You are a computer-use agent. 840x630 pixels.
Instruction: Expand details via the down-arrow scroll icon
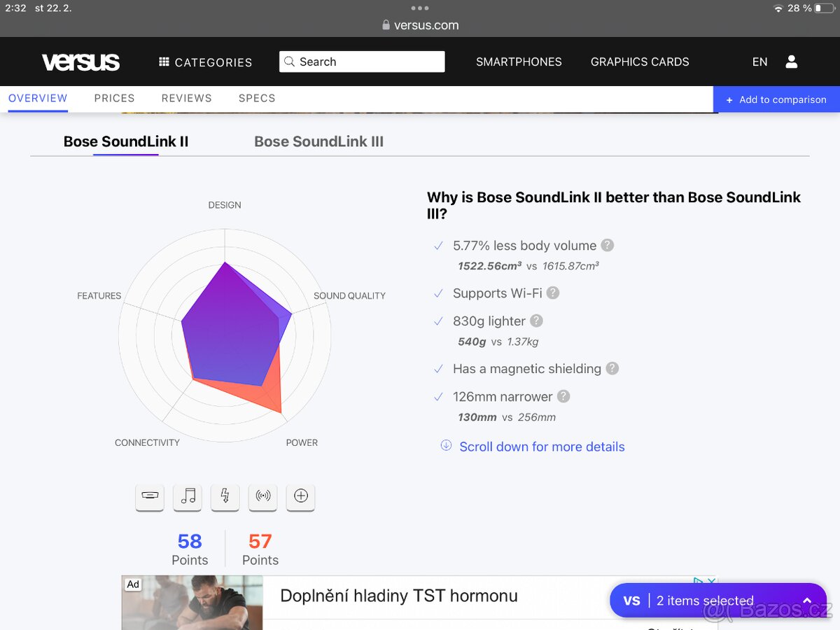(x=446, y=446)
